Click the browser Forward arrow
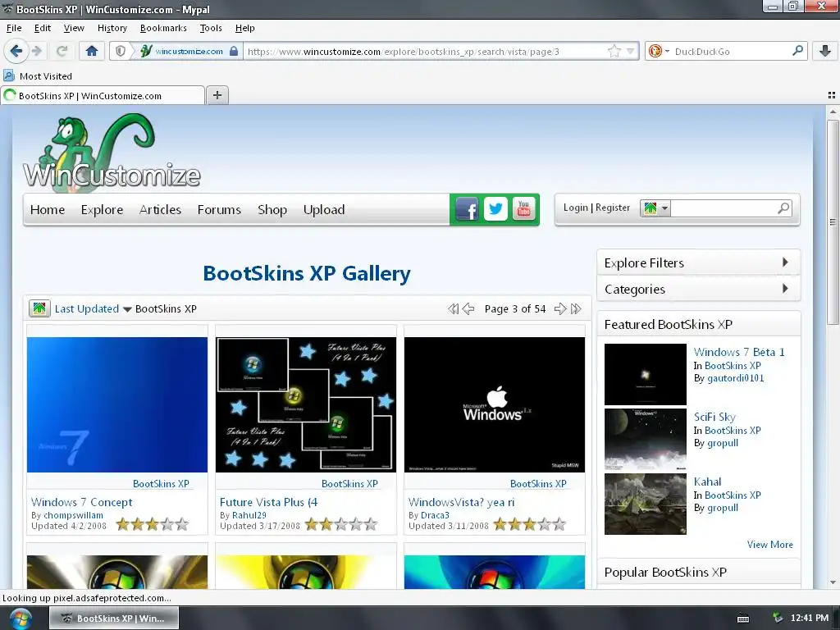This screenshot has width=840, height=630. pos(37,51)
